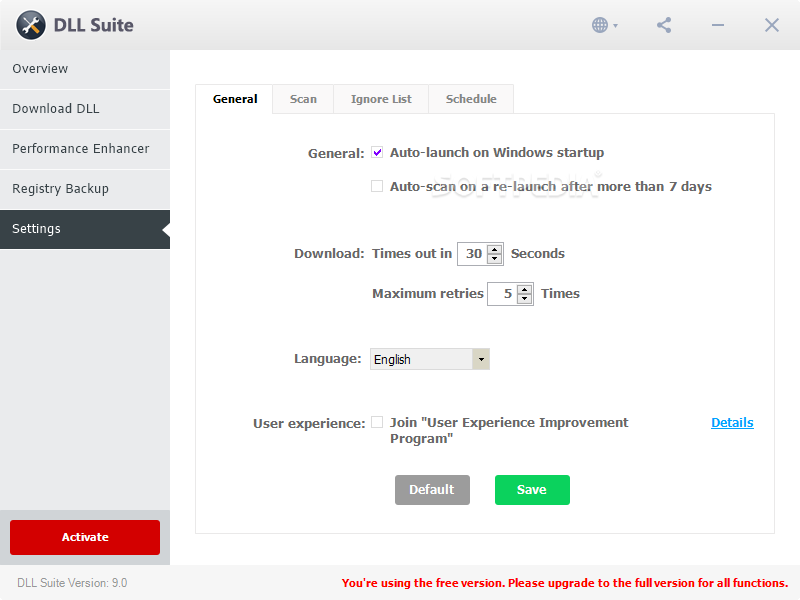Click the DLL Suite Version: 9.0 text
The width and height of the screenshot is (800, 600).
coord(72,583)
